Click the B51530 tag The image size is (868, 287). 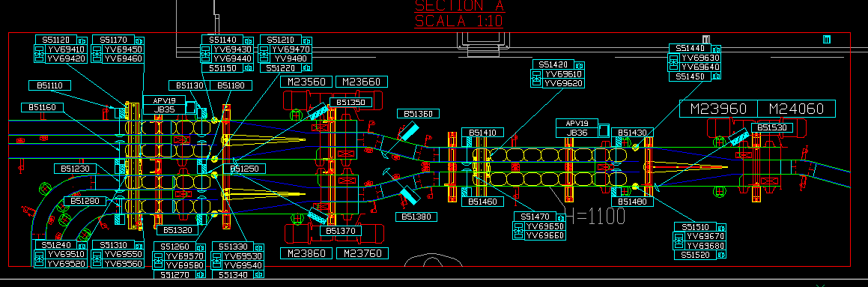point(771,128)
